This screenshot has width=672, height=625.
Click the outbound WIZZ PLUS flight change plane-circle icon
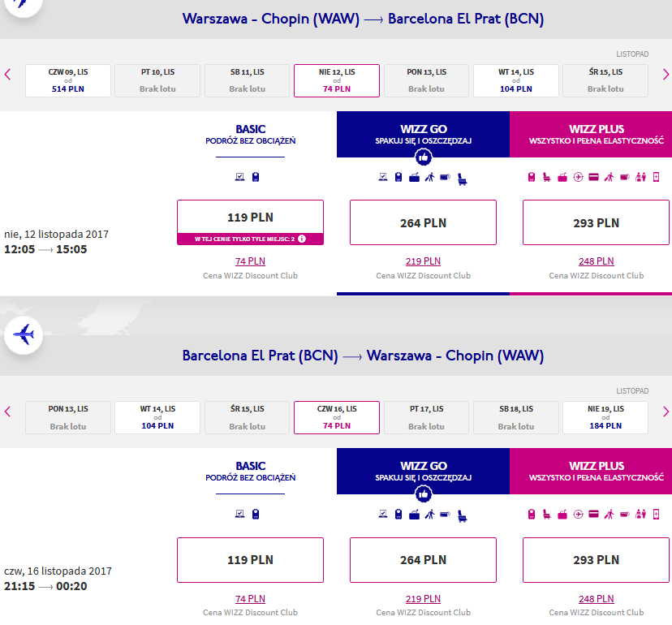pyautogui.click(x=578, y=177)
